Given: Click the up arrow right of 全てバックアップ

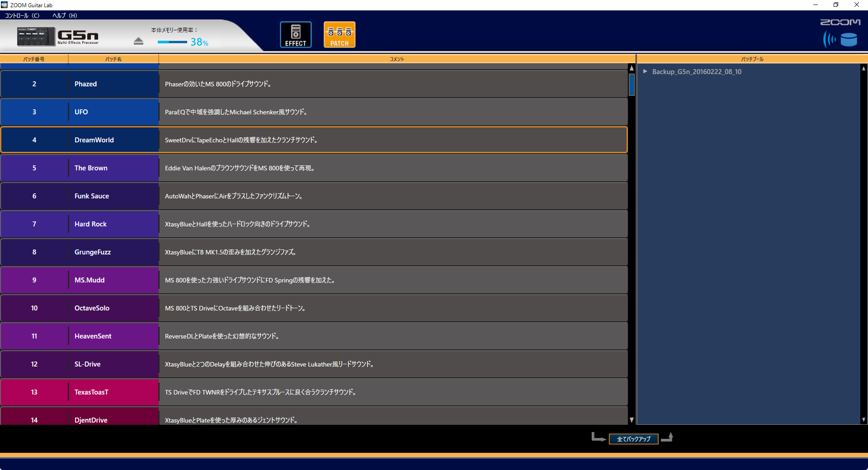Looking at the screenshot, I should pos(667,437).
